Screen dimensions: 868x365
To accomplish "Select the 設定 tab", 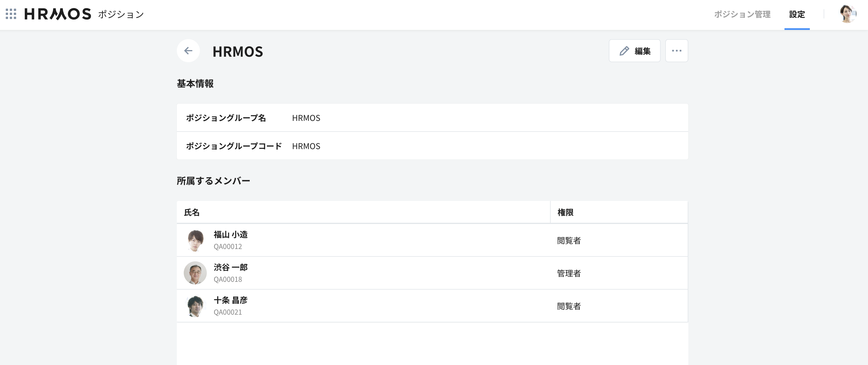I will click(797, 14).
